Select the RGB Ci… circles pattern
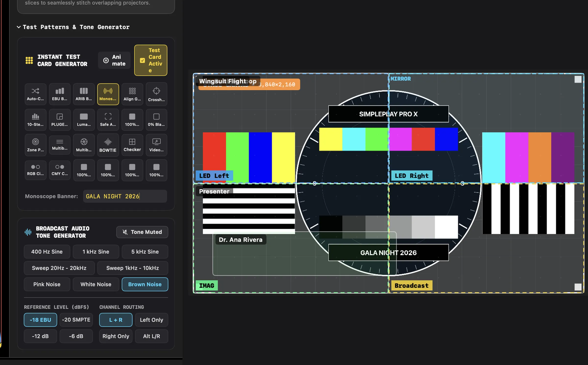 point(35,170)
